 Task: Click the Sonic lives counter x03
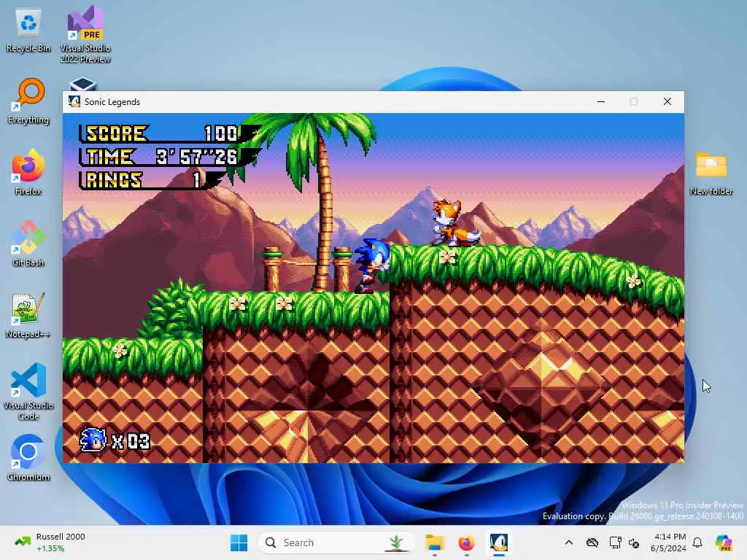tap(115, 440)
